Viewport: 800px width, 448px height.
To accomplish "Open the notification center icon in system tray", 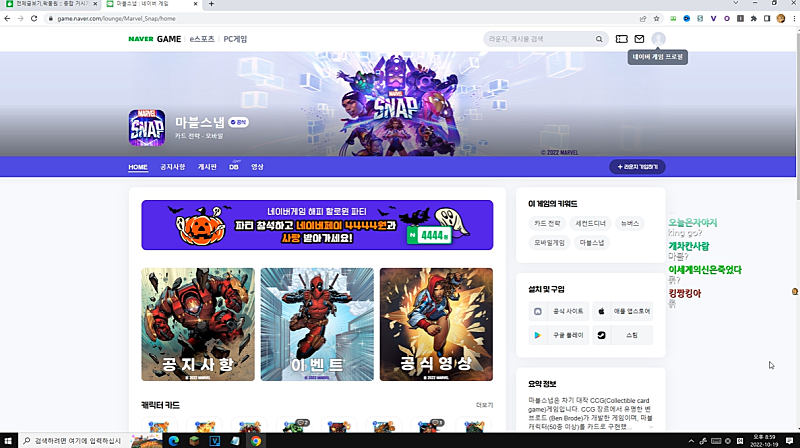I will [x=789, y=440].
